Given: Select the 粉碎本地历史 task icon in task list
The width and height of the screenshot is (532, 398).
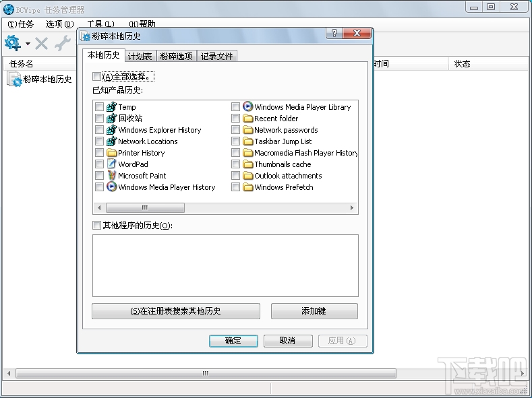Looking at the screenshot, I should pyautogui.click(x=15, y=79).
